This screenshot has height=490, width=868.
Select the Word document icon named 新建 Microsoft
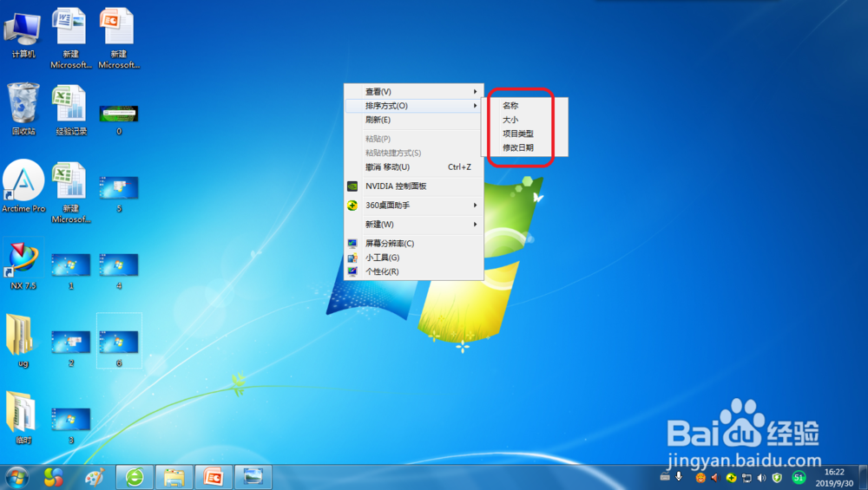point(71,37)
